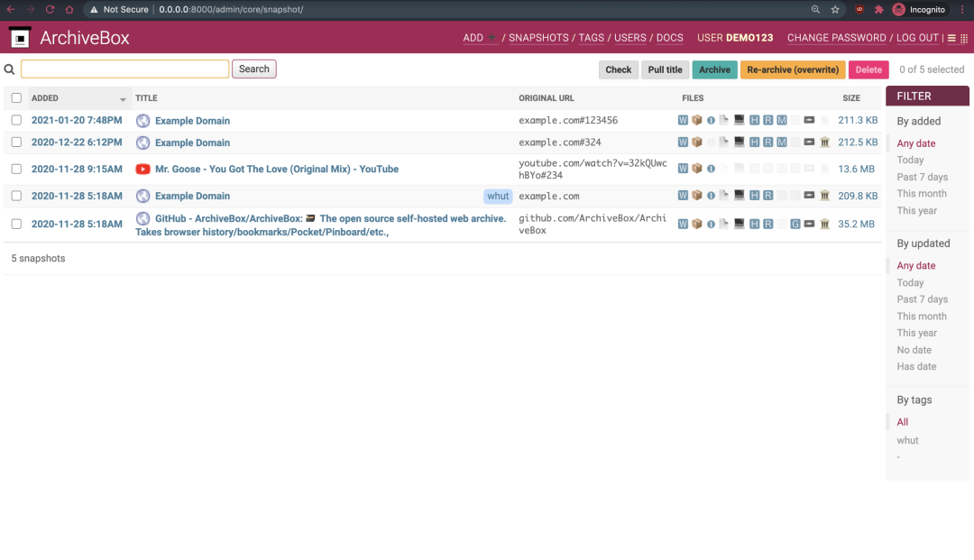Click browser reload button
Screen dimensions: 974x560
[x=50, y=9]
